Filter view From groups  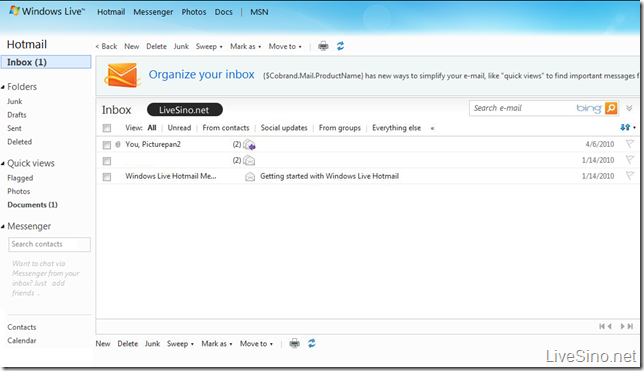(x=340, y=128)
